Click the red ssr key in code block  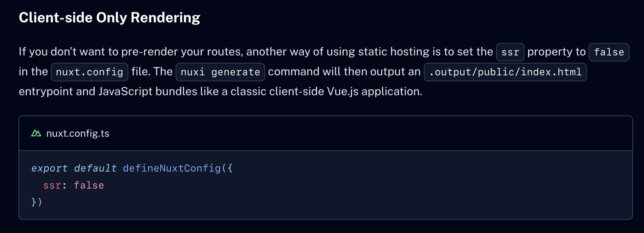click(x=52, y=185)
